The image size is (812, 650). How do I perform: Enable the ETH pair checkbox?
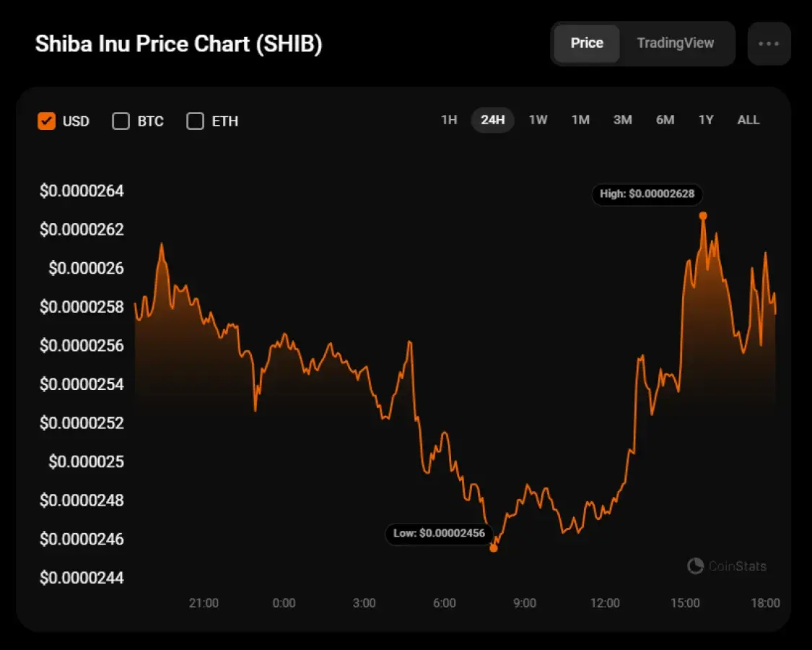(x=195, y=121)
